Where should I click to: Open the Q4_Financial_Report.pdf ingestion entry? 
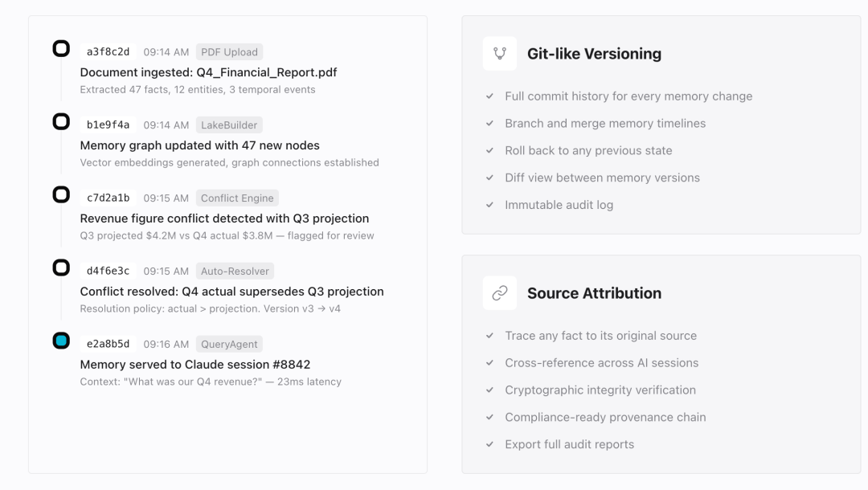point(208,72)
